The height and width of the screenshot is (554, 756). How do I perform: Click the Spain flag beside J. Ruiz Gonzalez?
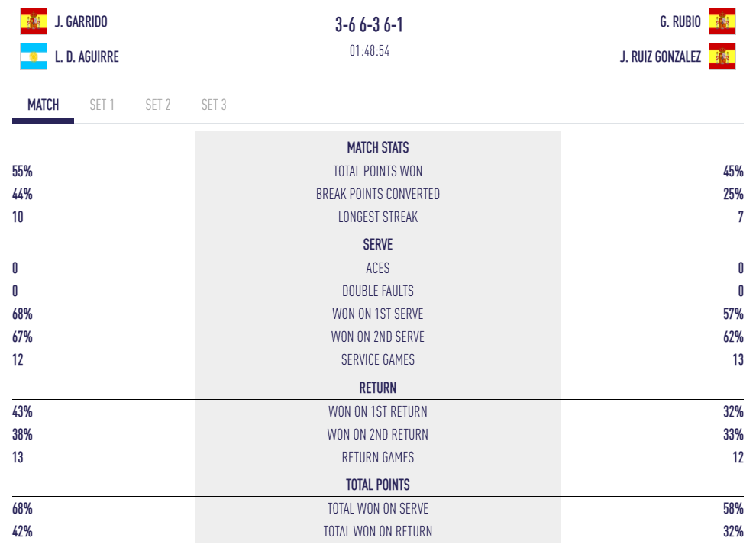coord(722,56)
